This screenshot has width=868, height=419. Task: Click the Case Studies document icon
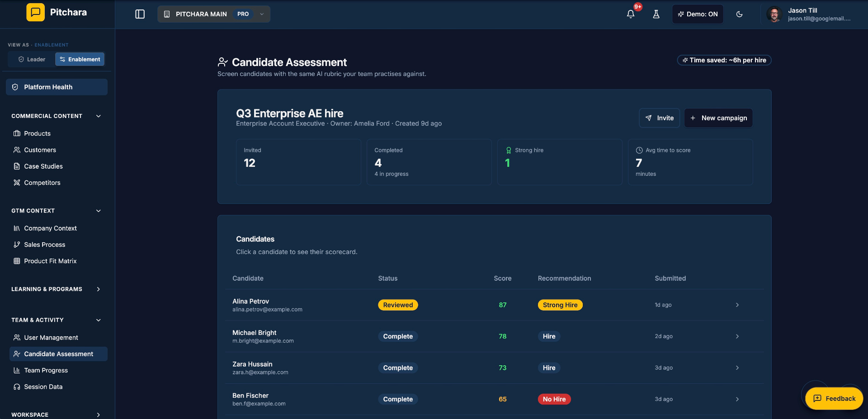[17, 166]
